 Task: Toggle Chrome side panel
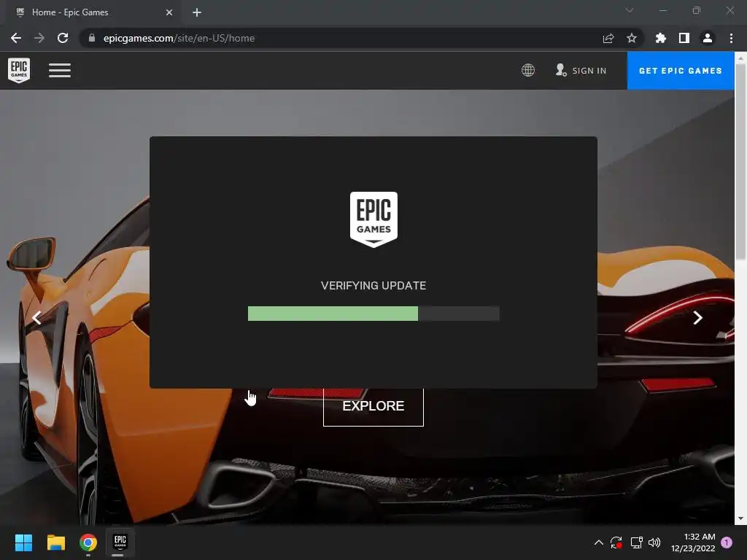(684, 38)
